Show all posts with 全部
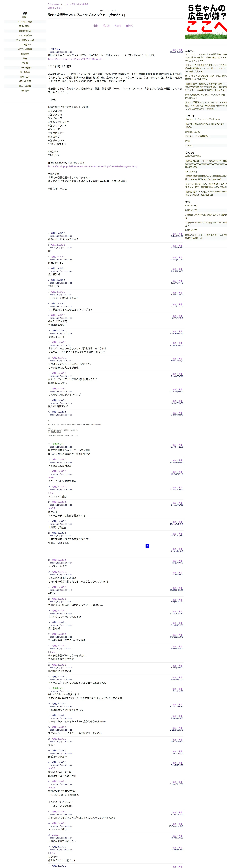 [x=96, y=26]
